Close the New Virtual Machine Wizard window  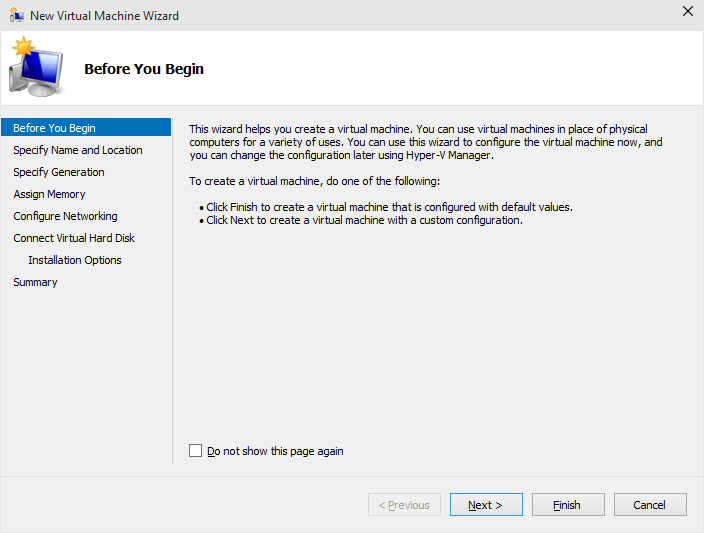point(687,12)
